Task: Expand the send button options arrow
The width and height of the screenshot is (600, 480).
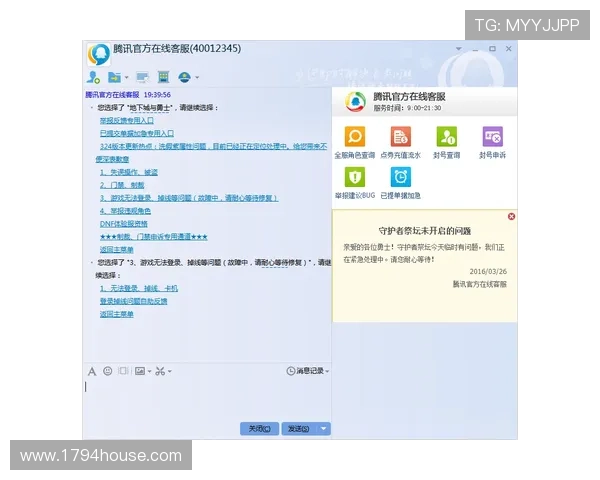Action: click(x=324, y=429)
